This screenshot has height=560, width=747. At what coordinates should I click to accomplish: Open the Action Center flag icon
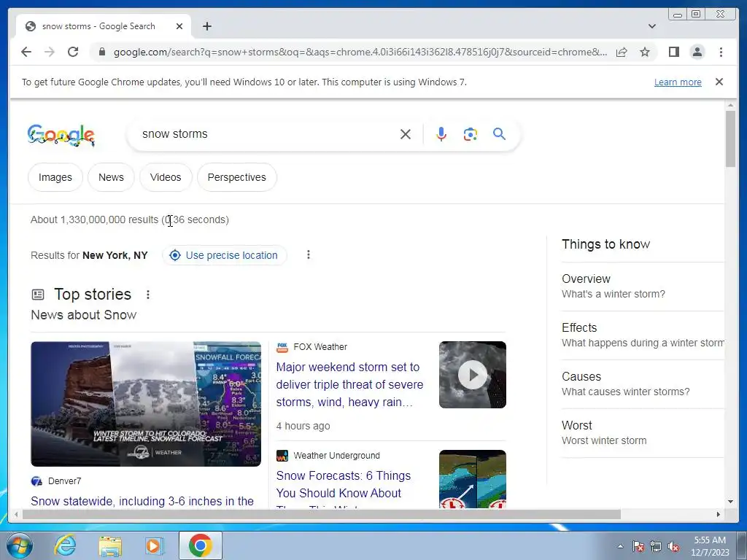(638, 547)
